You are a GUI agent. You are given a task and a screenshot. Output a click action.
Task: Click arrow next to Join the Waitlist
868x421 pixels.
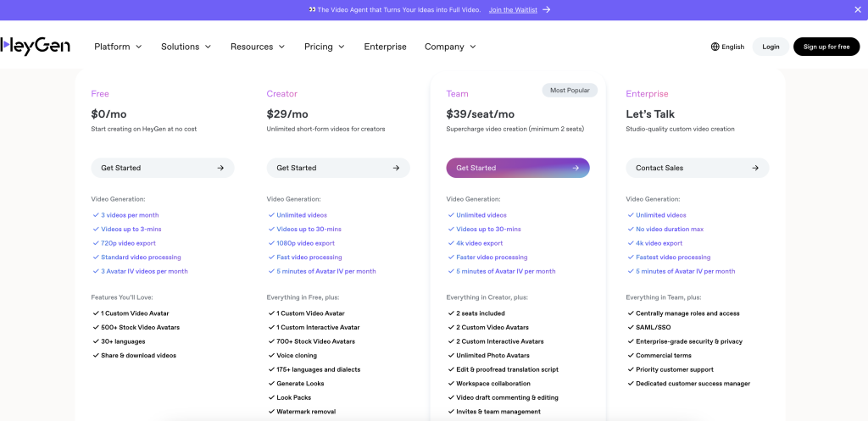point(547,10)
